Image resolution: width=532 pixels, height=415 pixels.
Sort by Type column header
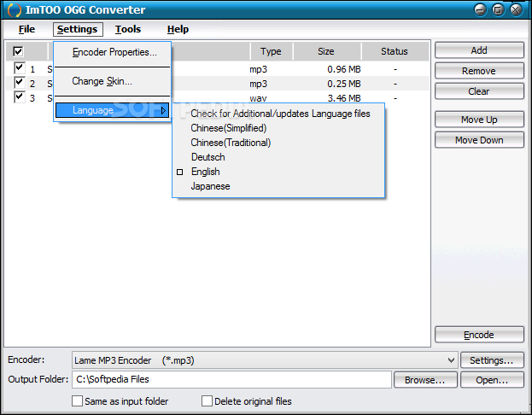(x=271, y=51)
